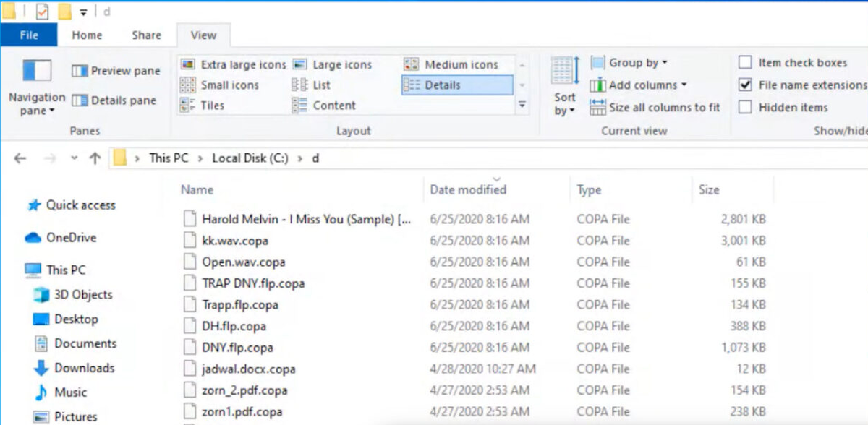Select Quick access in sidebar
This screenshot has width=868, height=425.
[x=71, y=205]
